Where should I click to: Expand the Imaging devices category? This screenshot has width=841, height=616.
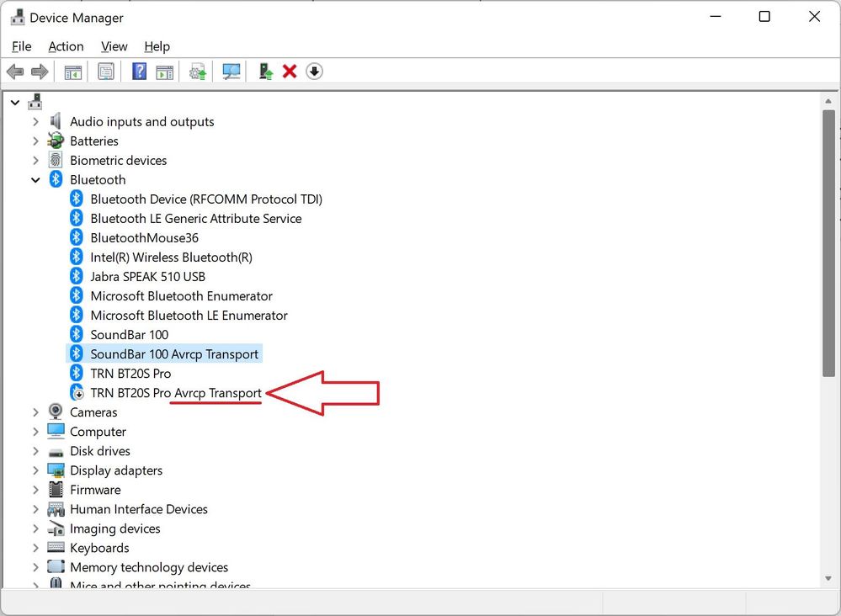(x=35, y=528)
